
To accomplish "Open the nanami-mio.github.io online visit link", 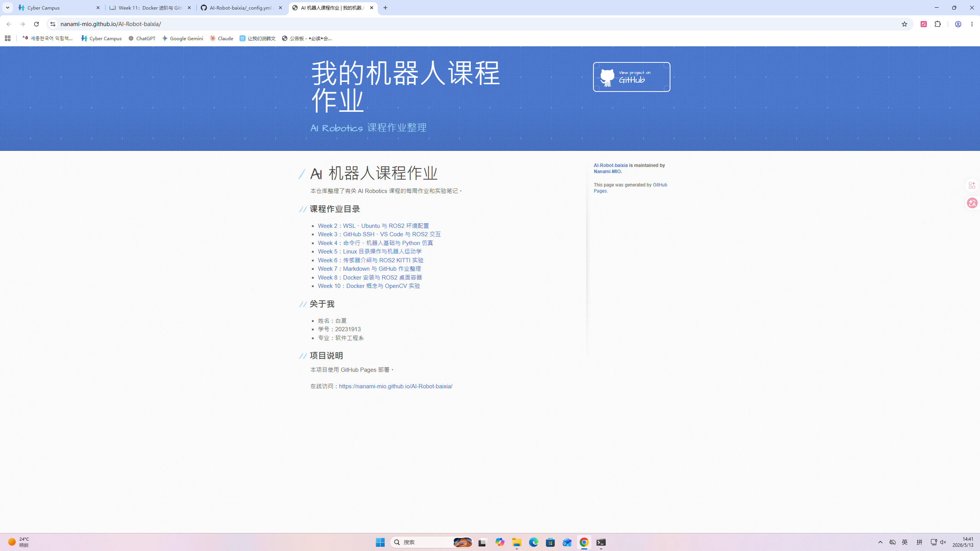I will point(395,386).
